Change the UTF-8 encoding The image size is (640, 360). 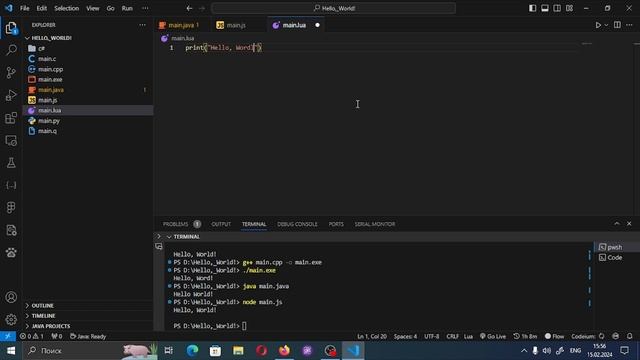431,336
